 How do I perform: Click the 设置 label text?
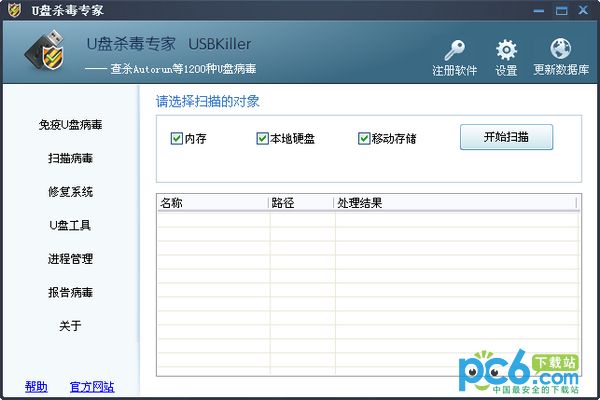pos(506,70)
